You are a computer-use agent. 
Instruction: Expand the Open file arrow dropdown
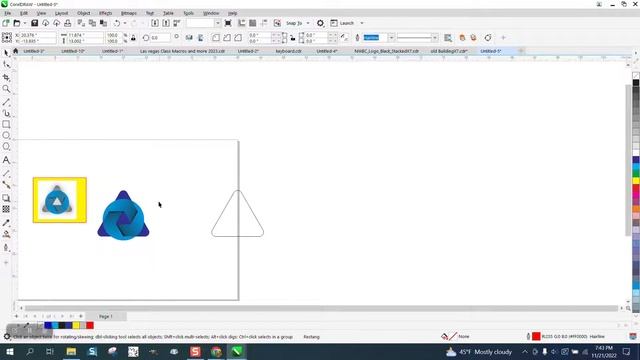[x=24, y=23]
